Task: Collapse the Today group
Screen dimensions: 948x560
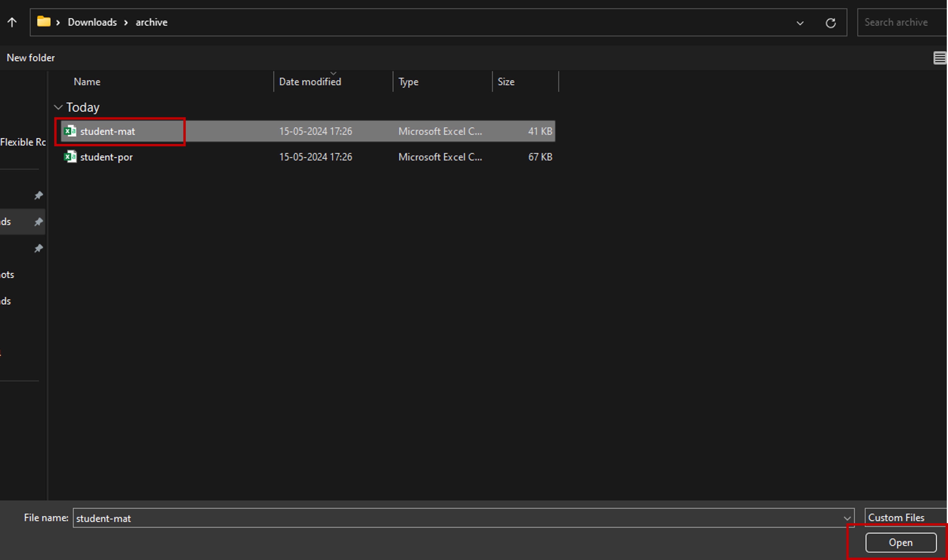Action: click(x=58, y=108)
